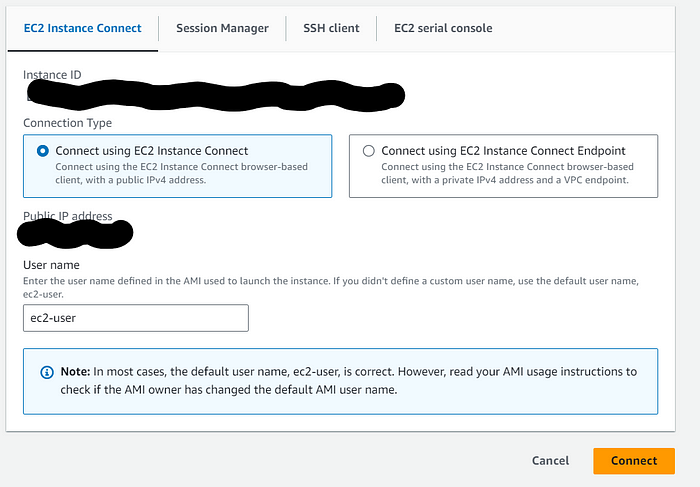Screen dimensions: 700x487
Task: Click the User name label
Action: 51,265
